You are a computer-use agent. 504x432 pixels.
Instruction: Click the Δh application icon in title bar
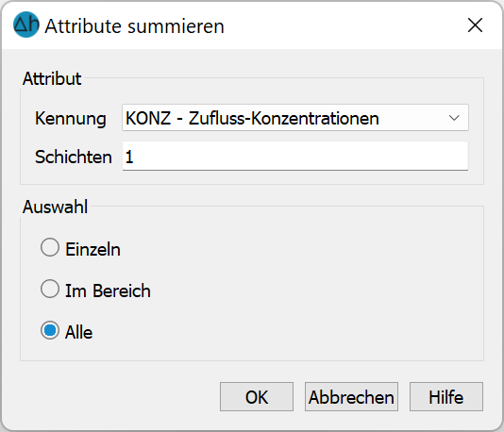[26, 25]
